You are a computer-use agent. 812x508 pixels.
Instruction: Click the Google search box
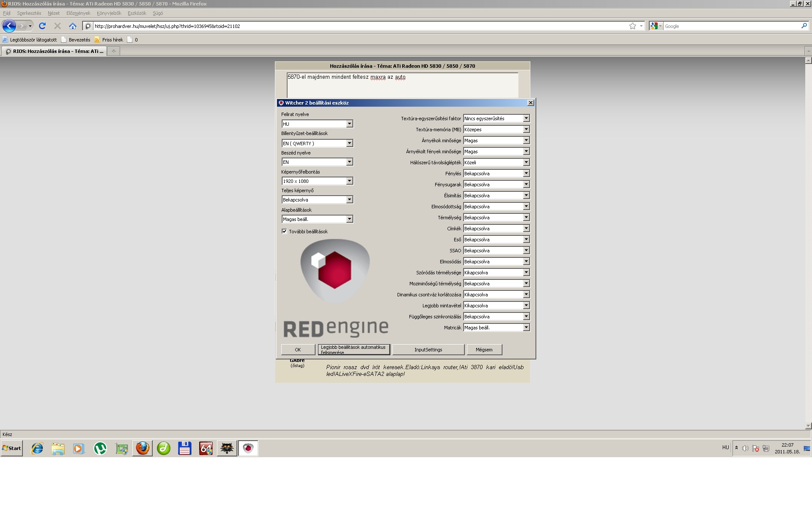click(x=732, y=26)
